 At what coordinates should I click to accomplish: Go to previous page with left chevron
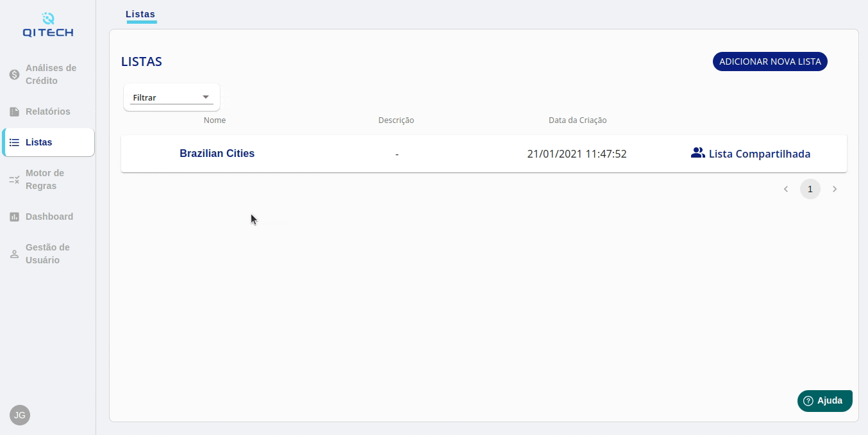point(786,189)
